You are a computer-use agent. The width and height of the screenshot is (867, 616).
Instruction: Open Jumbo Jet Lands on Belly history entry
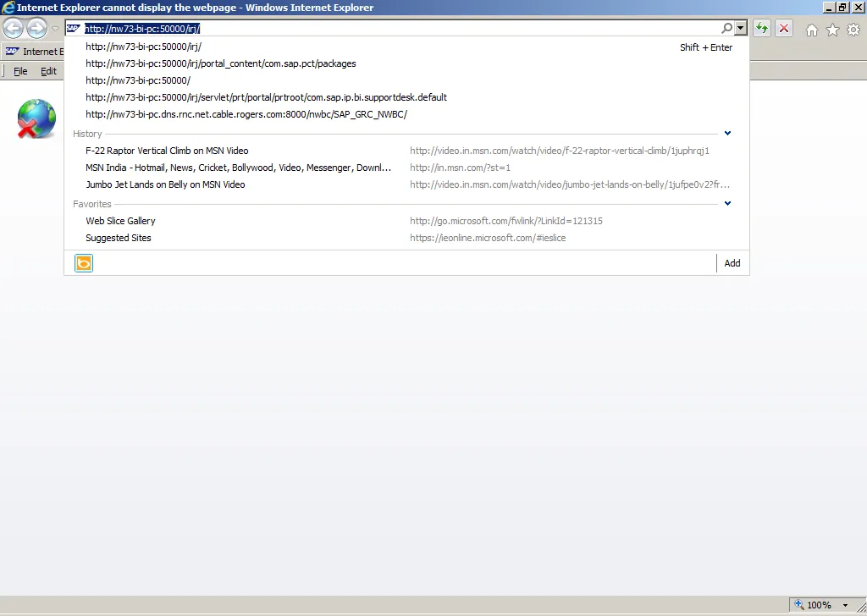[x=407, y=184]
